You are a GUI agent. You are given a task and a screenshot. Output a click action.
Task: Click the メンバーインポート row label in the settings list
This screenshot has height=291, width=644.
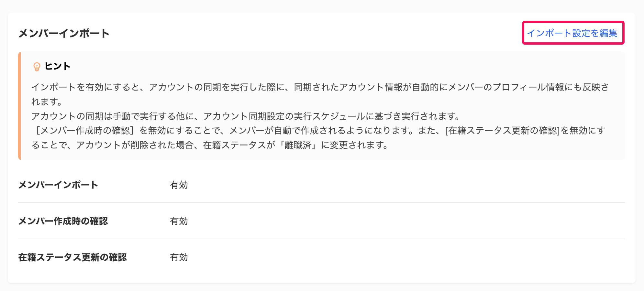[x=58, y=185]
